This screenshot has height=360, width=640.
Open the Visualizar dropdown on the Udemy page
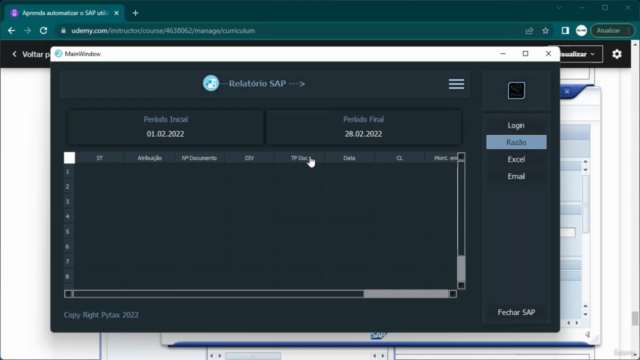pyautogui.click(x=580, y=54)
